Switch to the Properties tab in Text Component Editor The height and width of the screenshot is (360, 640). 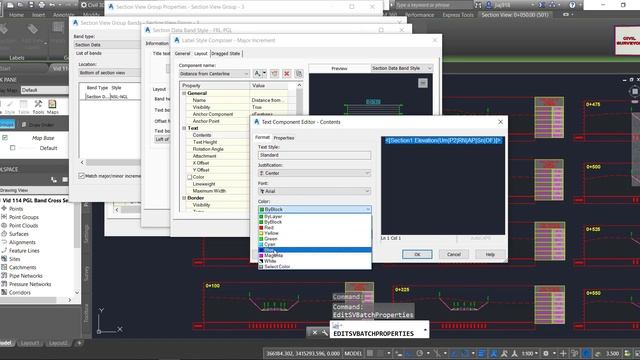coord(284,138)
